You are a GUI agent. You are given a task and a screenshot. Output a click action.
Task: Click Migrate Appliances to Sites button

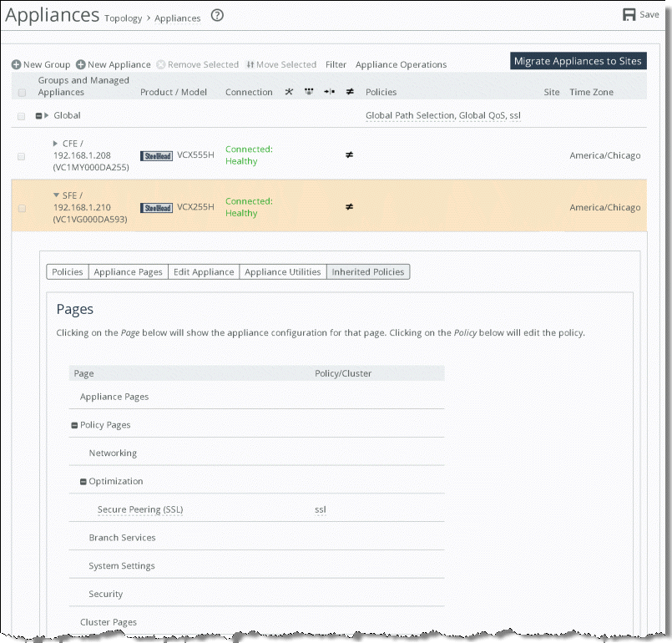[x=578, y=61]
